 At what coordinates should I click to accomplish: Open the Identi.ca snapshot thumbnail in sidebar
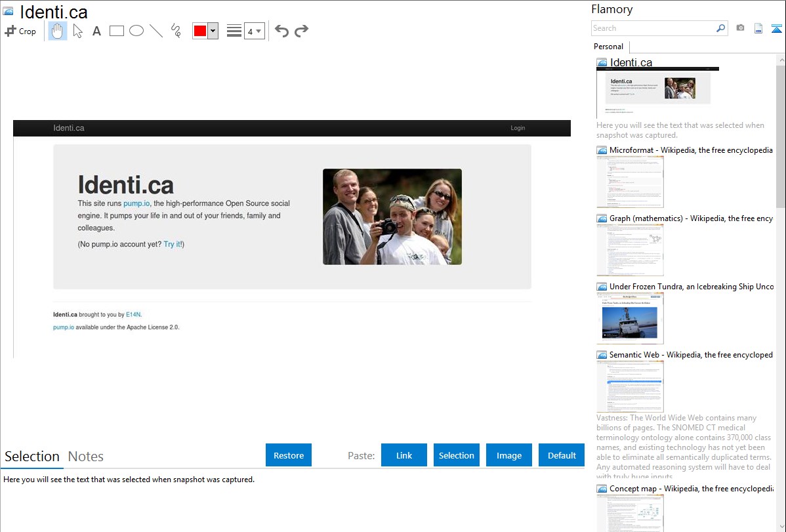[x=657, y=92]
